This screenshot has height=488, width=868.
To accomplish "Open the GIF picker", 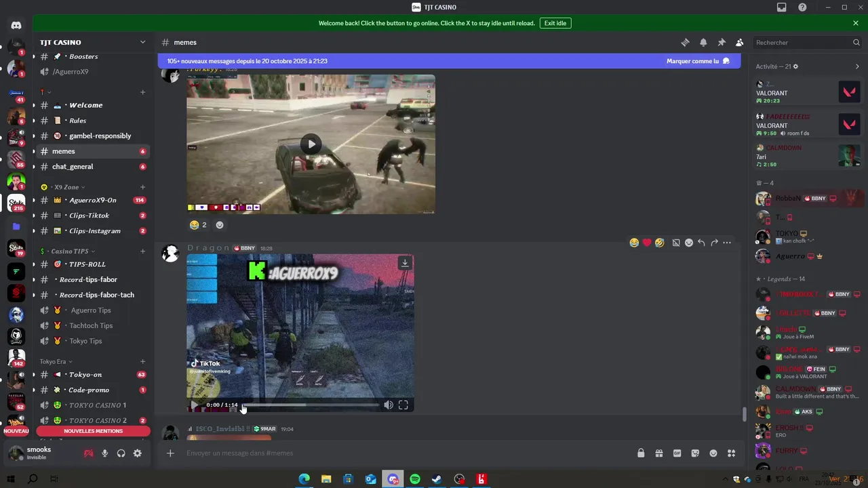I will pos(677,453).
